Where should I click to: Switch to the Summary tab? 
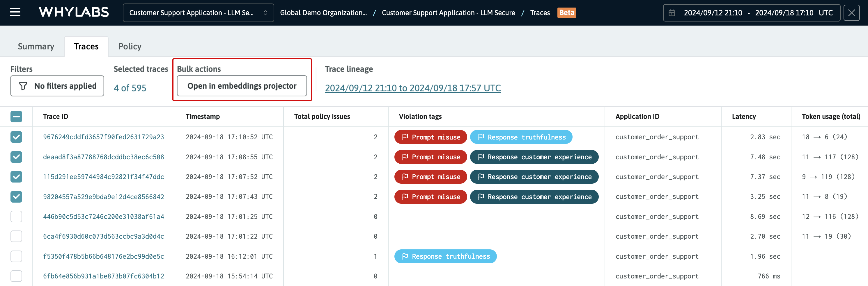(x=36, y=47)
